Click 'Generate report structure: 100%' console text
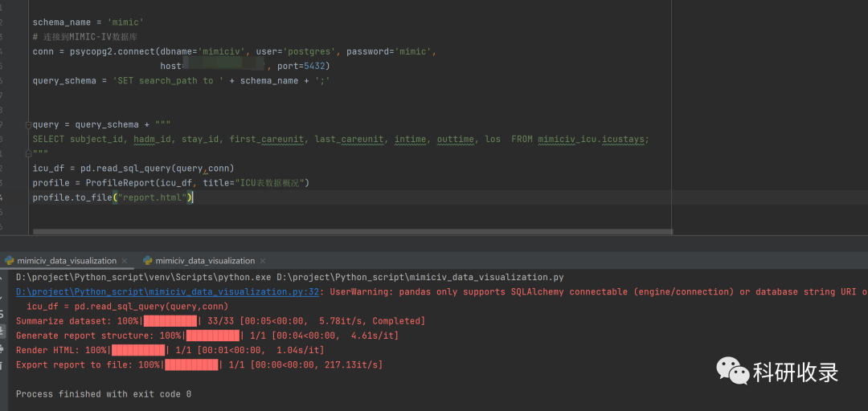This screenshot has width=868, height=411. click(99, 336)
